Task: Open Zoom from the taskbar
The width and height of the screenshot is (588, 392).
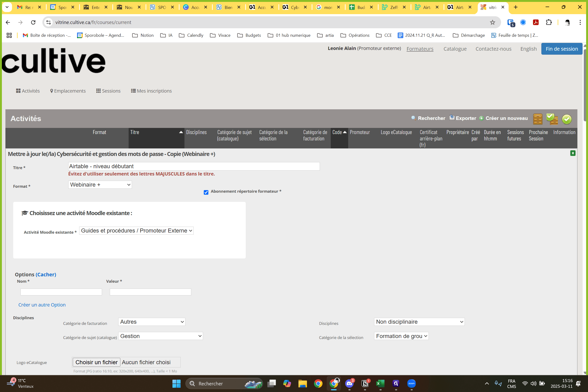Action: (411, 383)
